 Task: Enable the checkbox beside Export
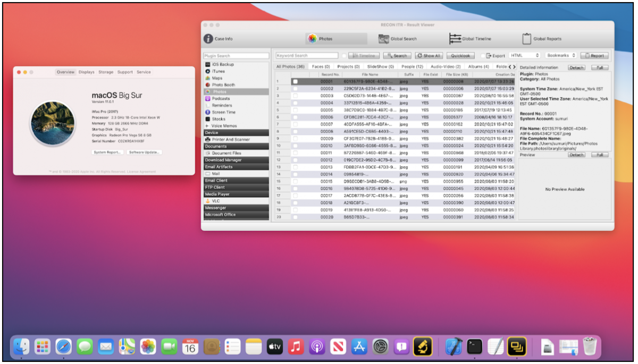[483, 56]
